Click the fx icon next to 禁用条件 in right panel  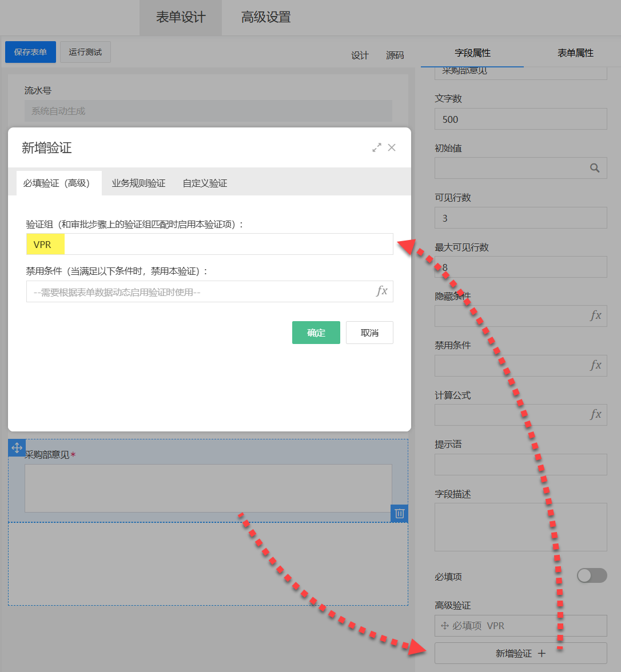(x=595, y=365)
